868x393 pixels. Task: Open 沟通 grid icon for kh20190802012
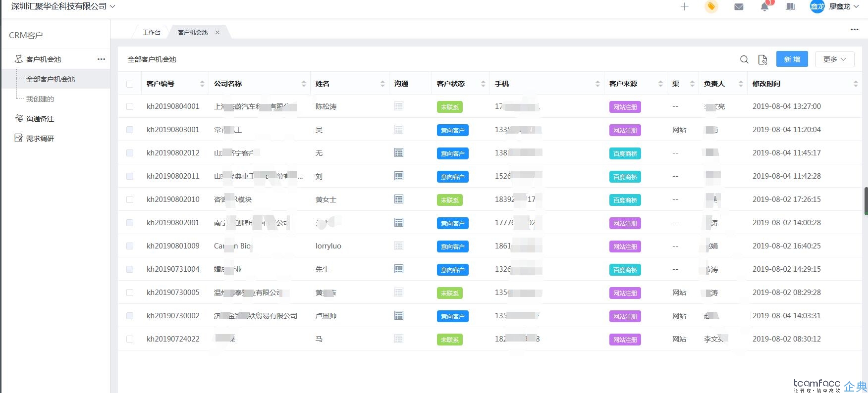399,152
